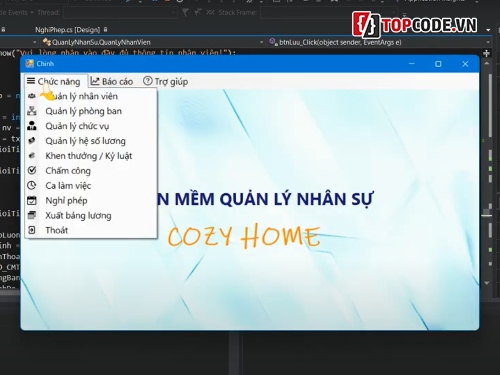Open the btnLuu_Click member dropdown
The width and height of the screenshot is (500, 375).
pyautogui.click(x=379, y=42)
